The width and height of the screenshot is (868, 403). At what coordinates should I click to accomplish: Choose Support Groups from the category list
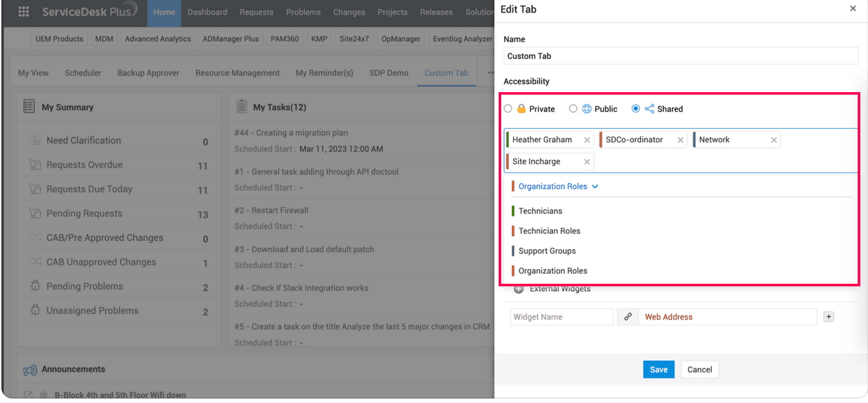coord(547,251)
